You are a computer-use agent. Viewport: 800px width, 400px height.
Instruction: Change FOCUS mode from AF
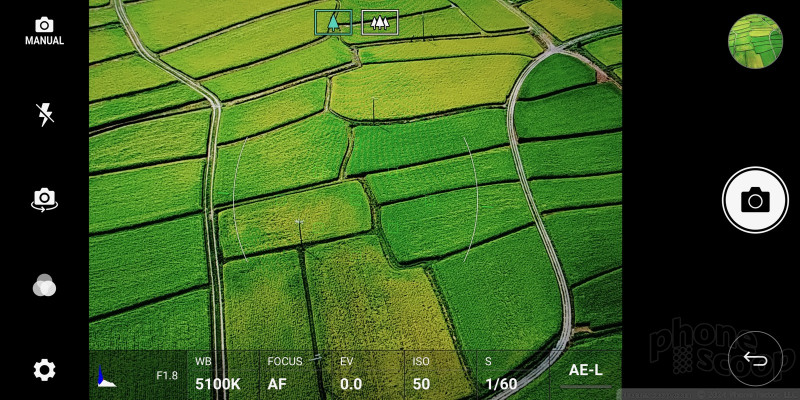pyautogui.click(x=295, y=374)
